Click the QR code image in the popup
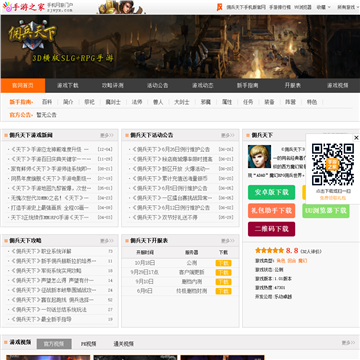The height and width of the screenshot is (360, 360). (333, 165)
